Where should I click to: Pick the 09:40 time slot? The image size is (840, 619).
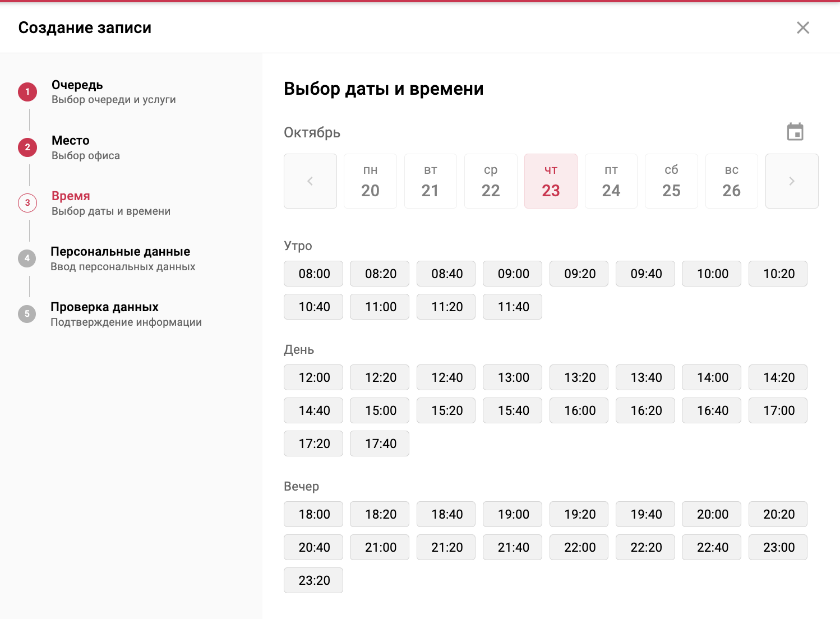pyautogui.click(x=645, y=274)
